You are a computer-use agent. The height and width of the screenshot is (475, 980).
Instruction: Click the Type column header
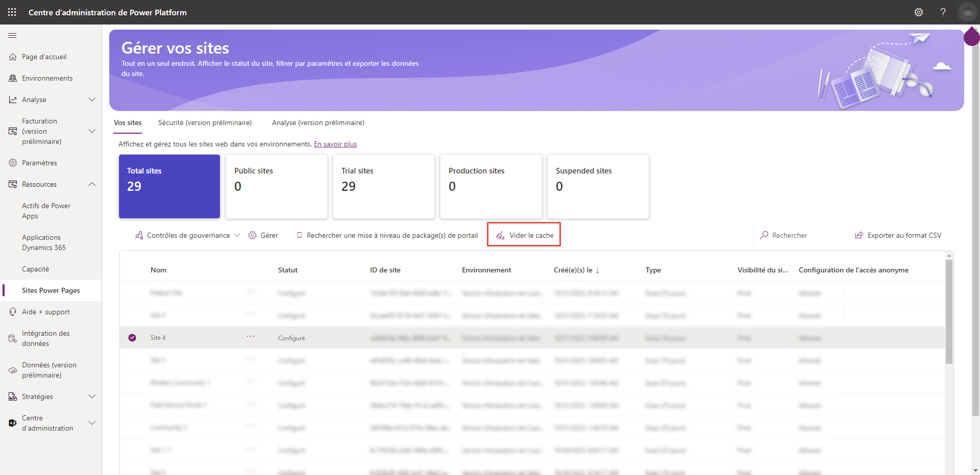653,270
